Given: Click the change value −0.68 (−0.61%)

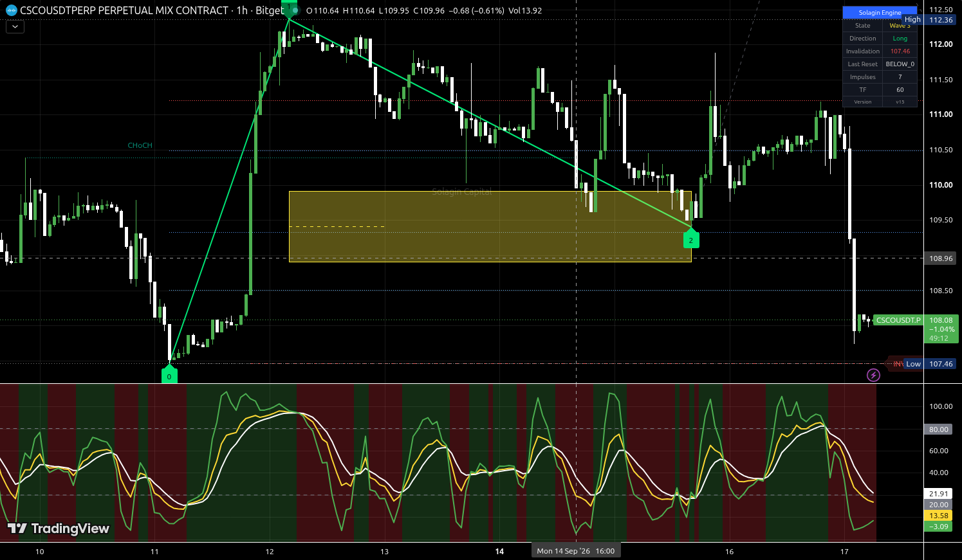Looking at the screenshot, I should pos(476,11).
